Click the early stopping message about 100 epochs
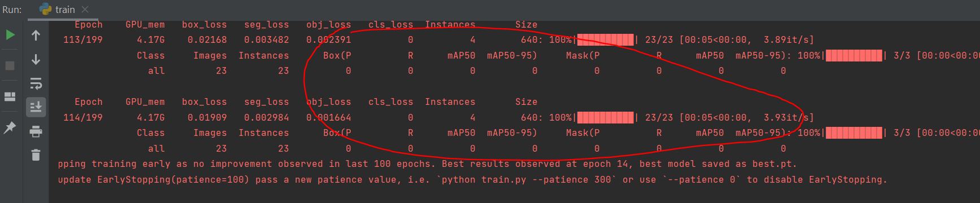This screenshot has height=203, width=980. pyautogui.click(x=427, y=164)
